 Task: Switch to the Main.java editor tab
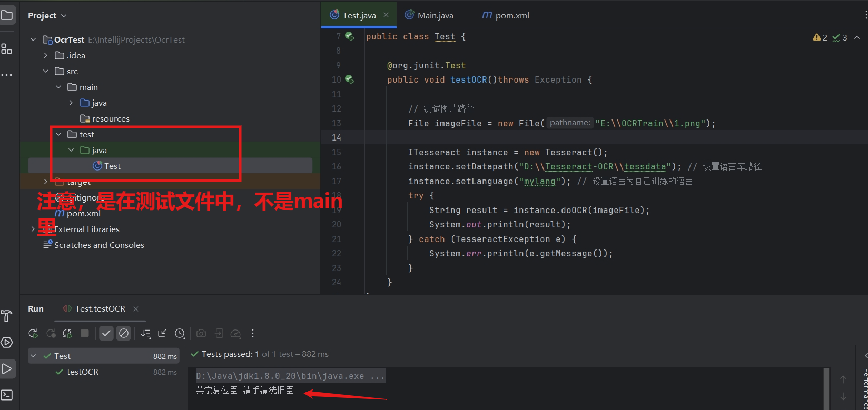click(x=429, y=15)
